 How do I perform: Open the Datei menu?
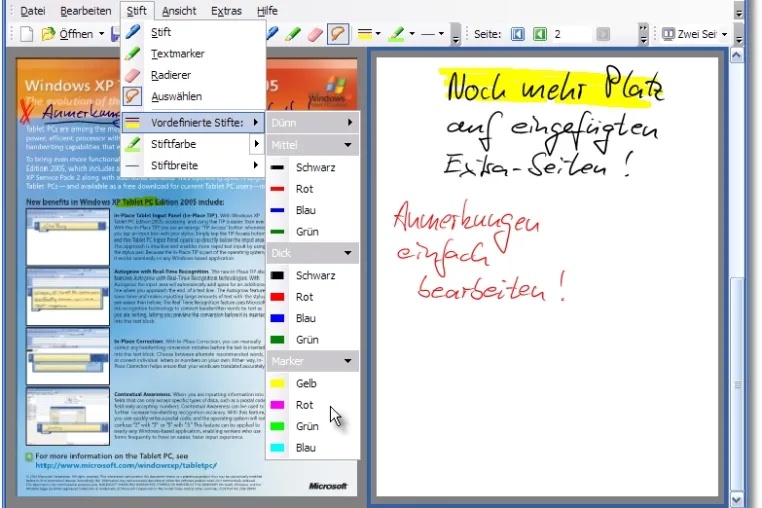33,11
